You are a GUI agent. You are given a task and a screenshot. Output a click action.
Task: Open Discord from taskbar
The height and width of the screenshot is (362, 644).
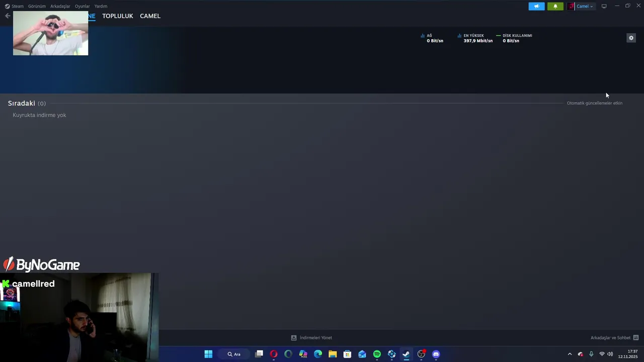(x=436, y=354)
